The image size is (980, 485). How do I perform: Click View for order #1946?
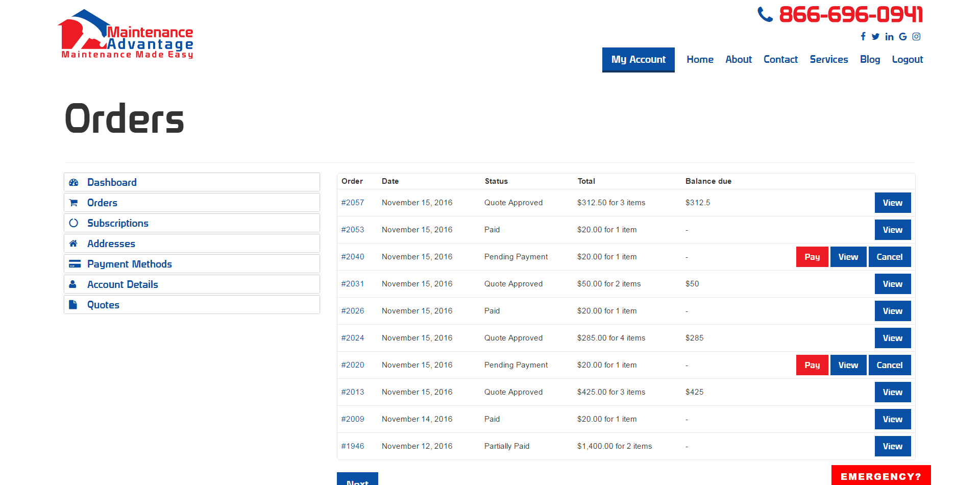[x=893, y=446]
